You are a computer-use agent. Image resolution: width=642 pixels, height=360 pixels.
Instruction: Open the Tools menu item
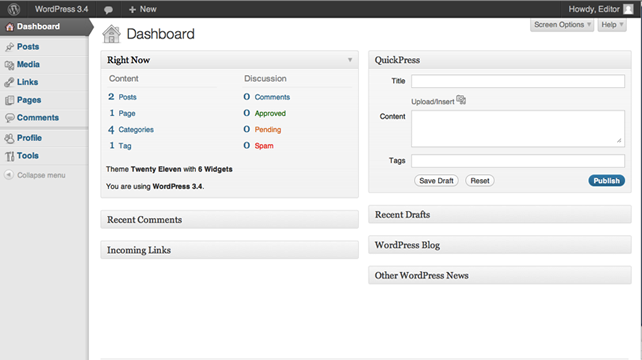(x=44, y=156)
